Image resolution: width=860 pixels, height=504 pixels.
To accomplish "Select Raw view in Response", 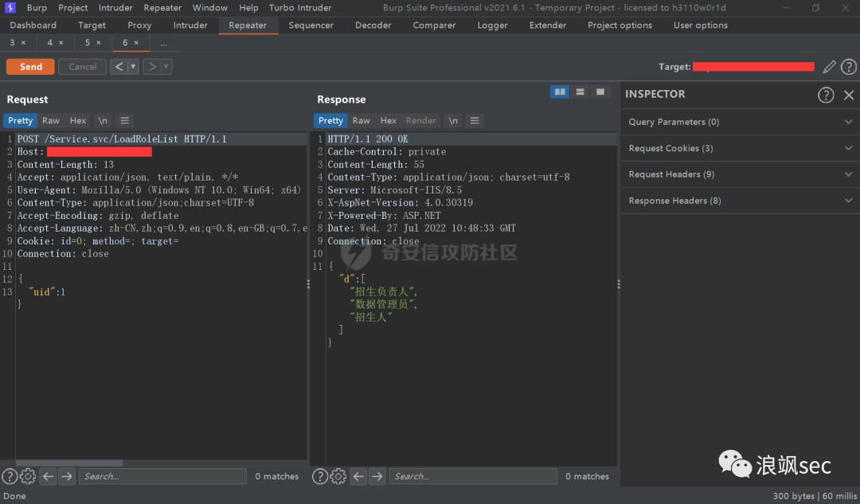I will pyautogui.click(x=361, y=121).
